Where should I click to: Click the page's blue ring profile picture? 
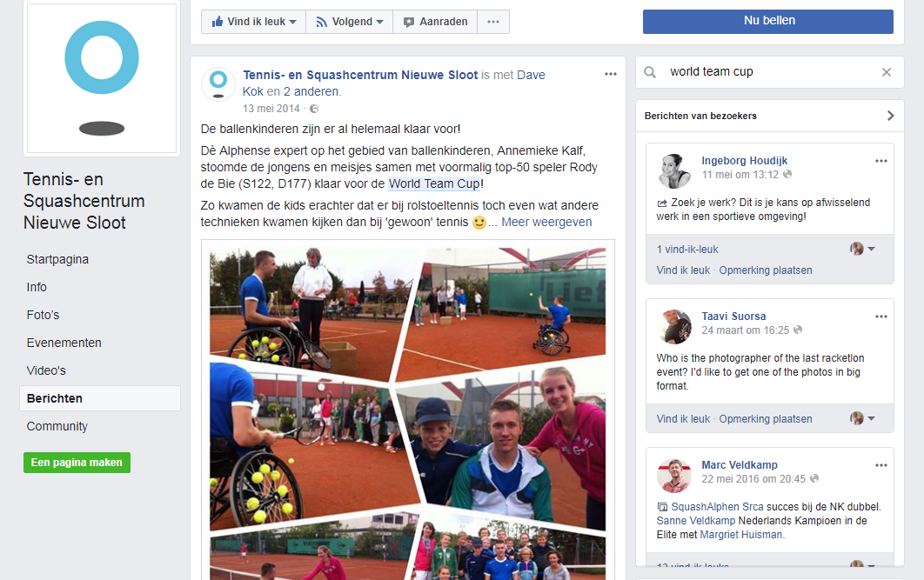tap(101, 78)
